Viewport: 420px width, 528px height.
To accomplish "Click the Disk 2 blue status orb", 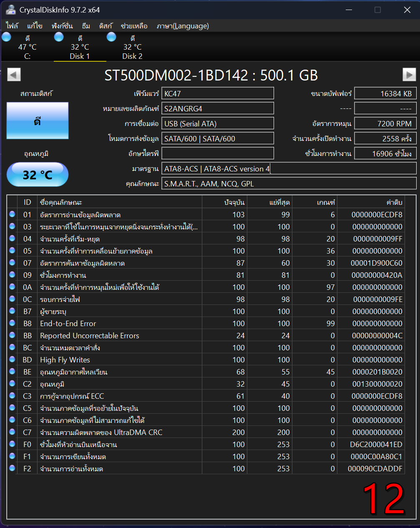I will pyautogui.click(x=111, y=37).
